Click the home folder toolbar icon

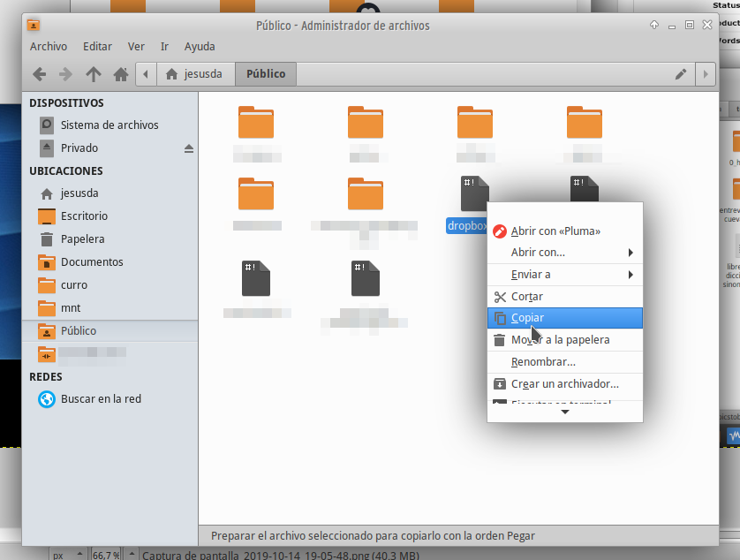121,74
